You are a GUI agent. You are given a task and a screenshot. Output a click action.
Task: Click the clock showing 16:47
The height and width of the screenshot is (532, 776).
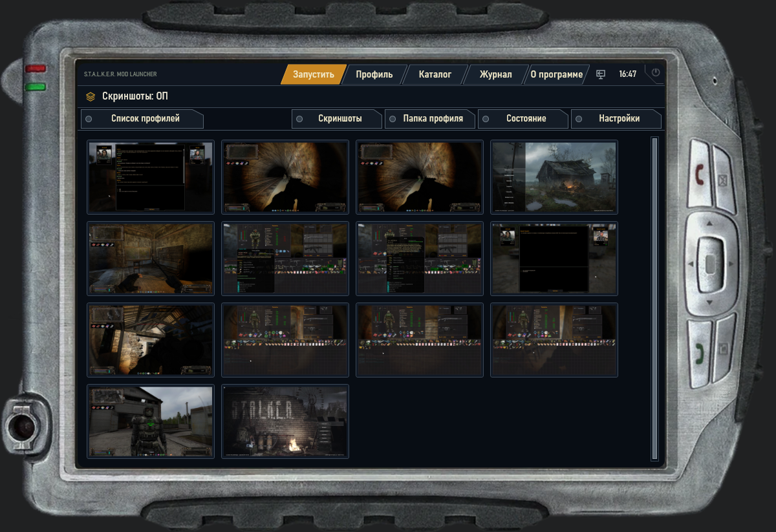[x=627, y=74]
